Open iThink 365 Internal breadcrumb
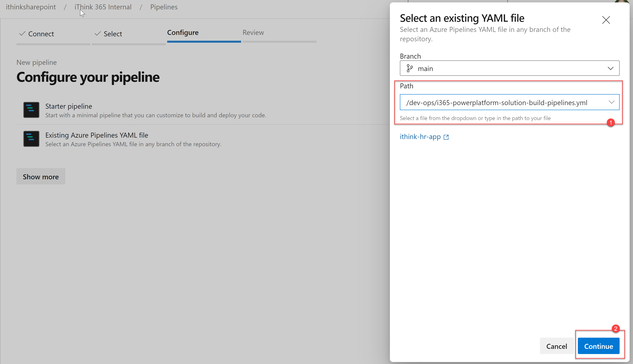This screenshot has height=364, width=633. 103,7
